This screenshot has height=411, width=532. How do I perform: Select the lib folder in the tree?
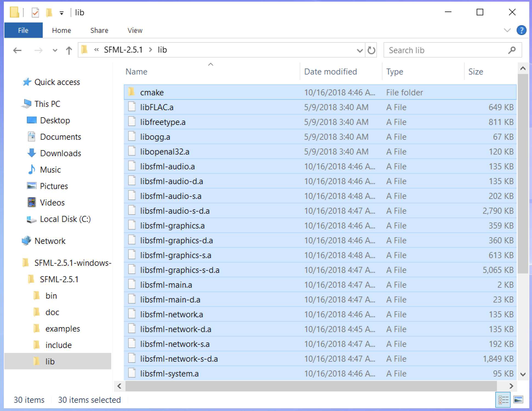(50, 361)
